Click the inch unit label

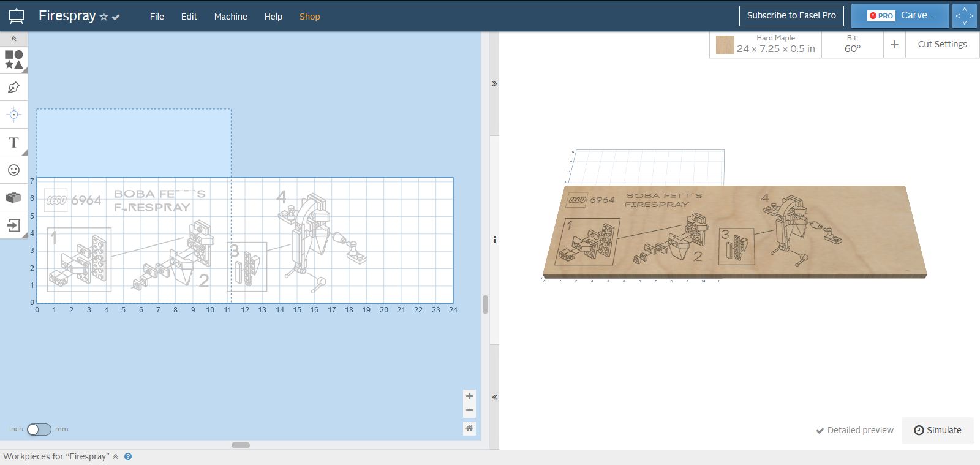click(16, 429)
